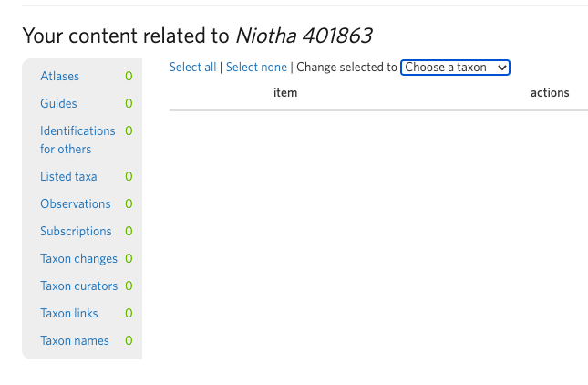Go to Taxon changes section
588x385 pixels.
pos(78,258)
